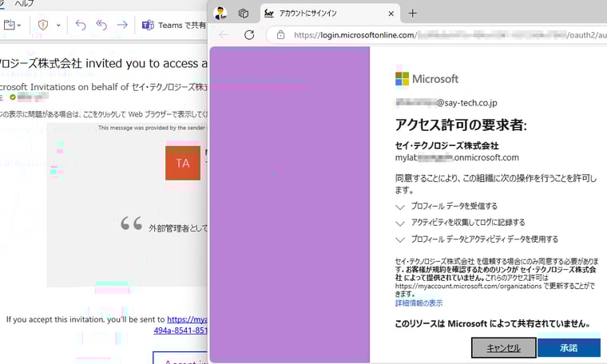Go back in the browser
The width and height of the screenshot is (607, 364).
(224, 35)
